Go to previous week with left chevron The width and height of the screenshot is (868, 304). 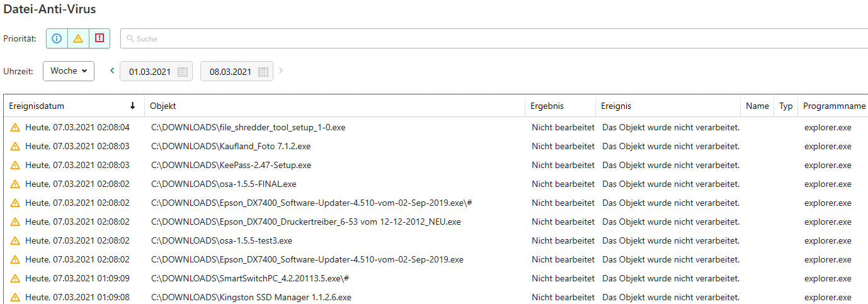click(112, 70)
